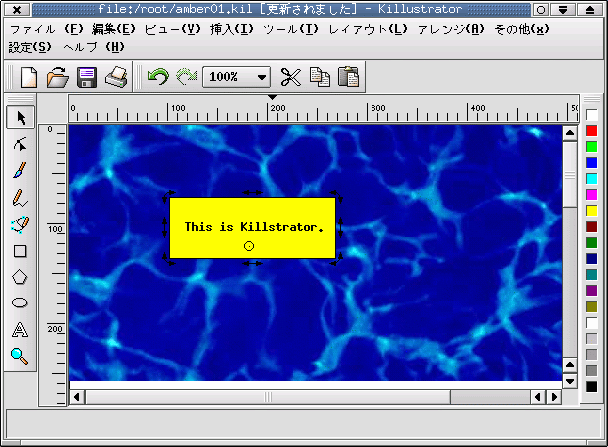Open the その他(x) menu

[522, 29]
